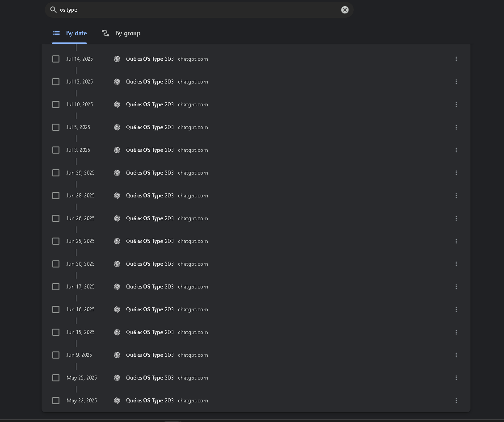Image resolution: width=504 pixels, height=422 pixels.
Task: Select the Jun 20, 2025 entry checkbox
Action: tap(56, 264)
